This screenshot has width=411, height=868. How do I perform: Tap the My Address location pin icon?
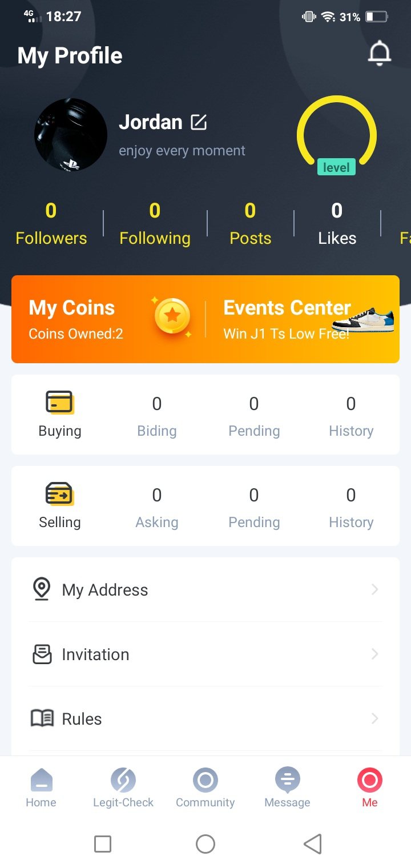pos(41,589)
